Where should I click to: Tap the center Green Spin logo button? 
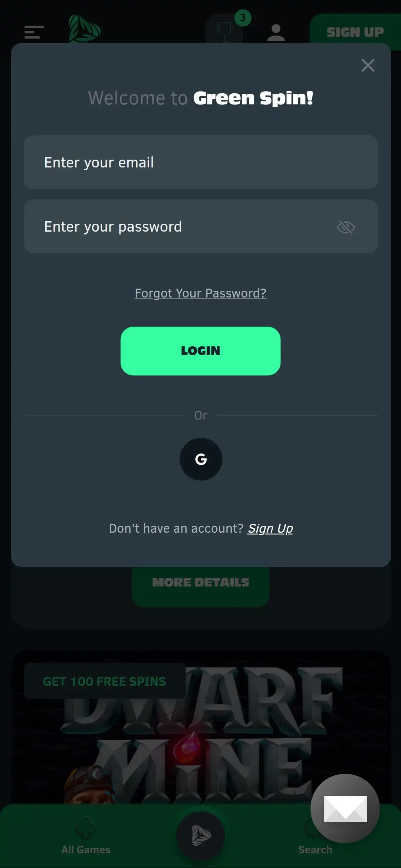tap(201, 836)
